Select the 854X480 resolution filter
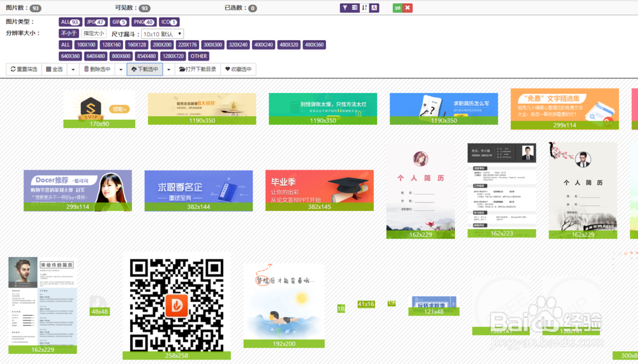The image size is (638, 364). [146, 56]
